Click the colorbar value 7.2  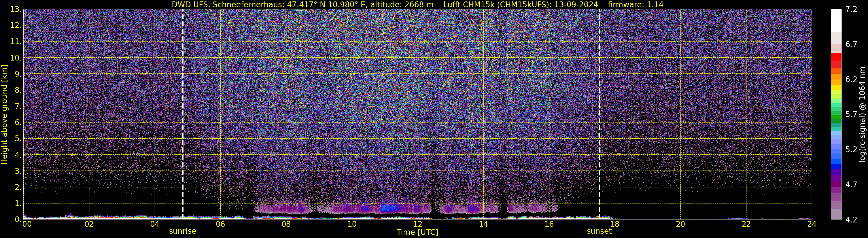851,9
